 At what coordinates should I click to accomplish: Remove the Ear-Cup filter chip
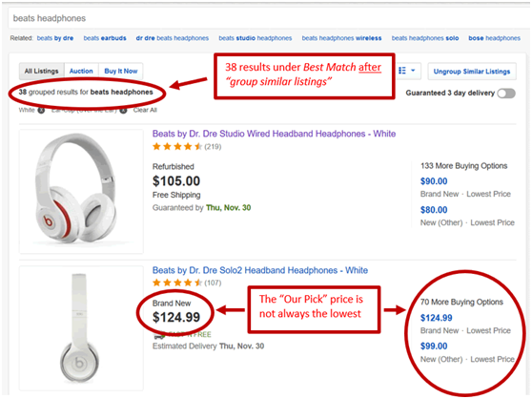(124, 111)
